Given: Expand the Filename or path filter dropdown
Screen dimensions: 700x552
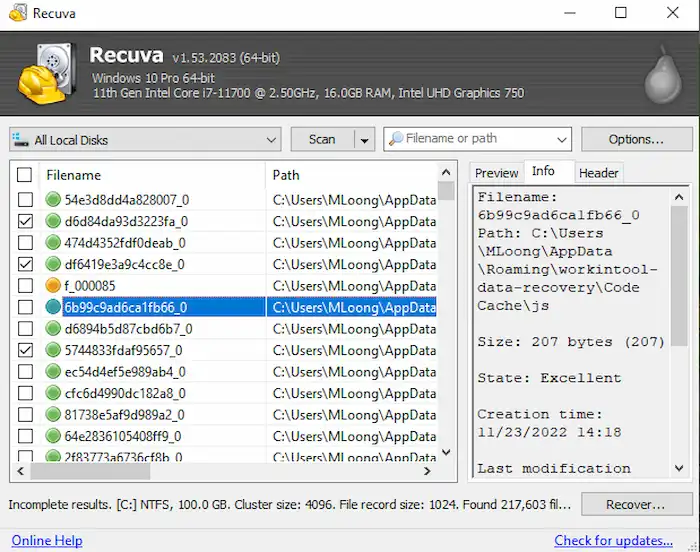Looking at the screenshot, I should coord(562,140).
